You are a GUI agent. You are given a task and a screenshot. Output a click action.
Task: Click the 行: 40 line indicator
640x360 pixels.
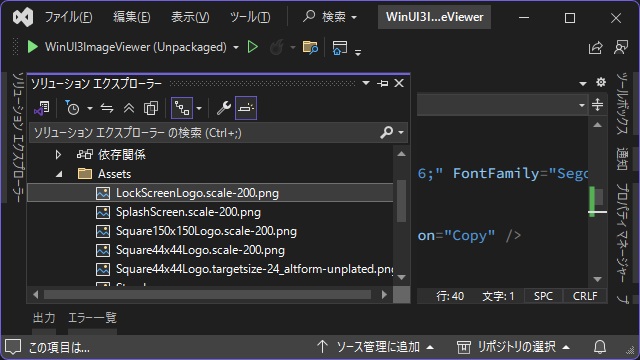pyautogui.click(x=450, y=296)
